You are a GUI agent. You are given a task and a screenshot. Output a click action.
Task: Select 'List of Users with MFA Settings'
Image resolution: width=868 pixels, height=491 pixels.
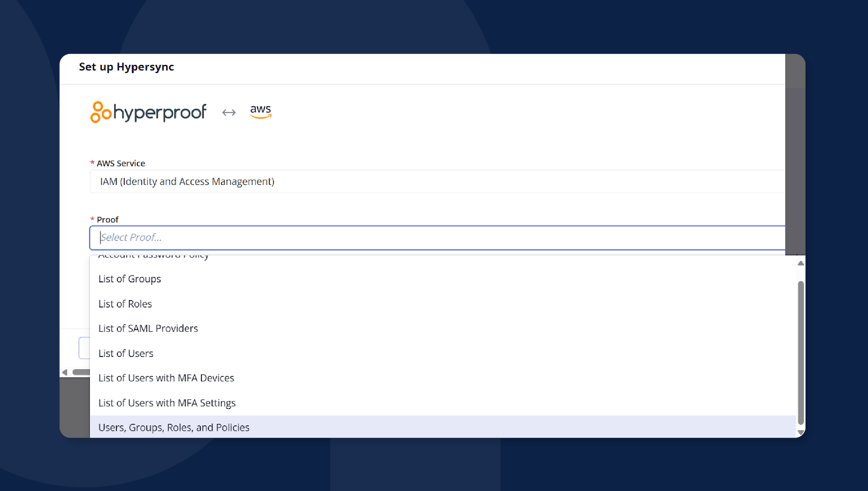click(443, 403)
